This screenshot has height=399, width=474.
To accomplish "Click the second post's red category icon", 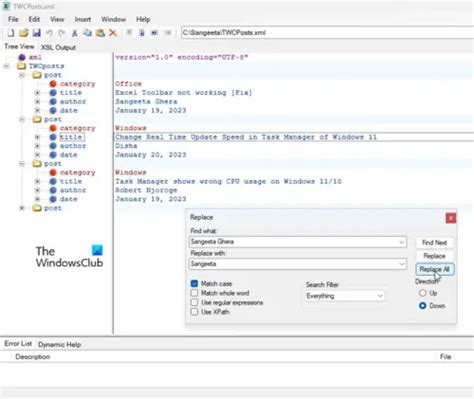I will pos(53,128).
